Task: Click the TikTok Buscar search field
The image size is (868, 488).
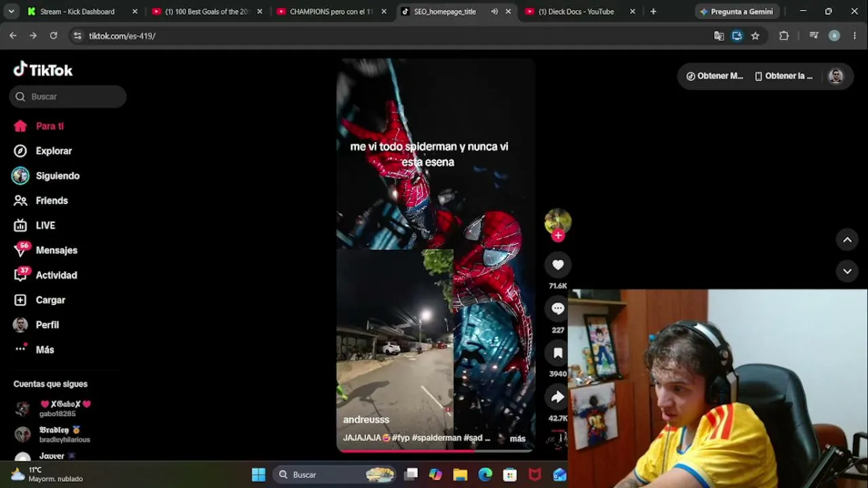Action: pyautogui.click(x=68, y=96)
